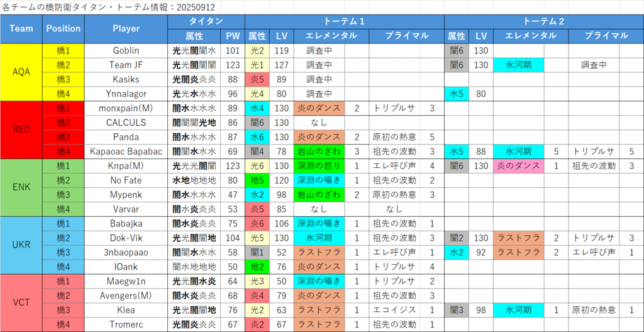The height and width of the screenshot is (332, 644).
Task: Click the Dok-Vik player name
Action: [x=126, y=238]
